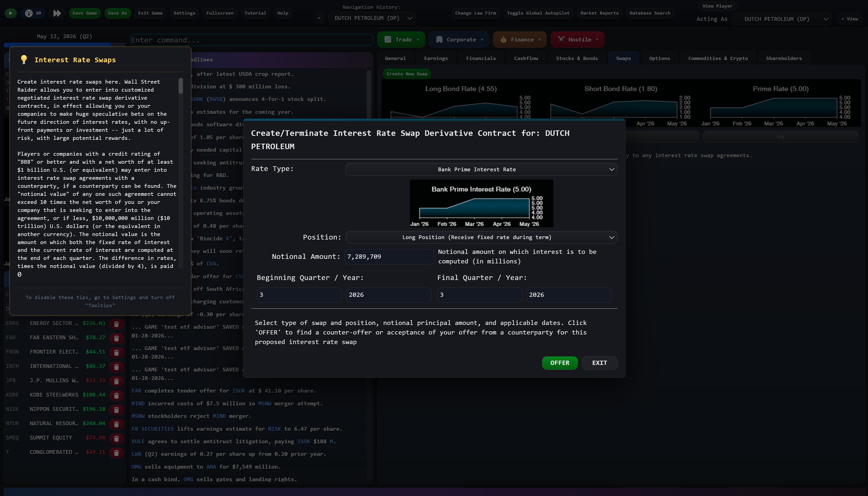Open the Shareholders tab

(x=784, y=58)
